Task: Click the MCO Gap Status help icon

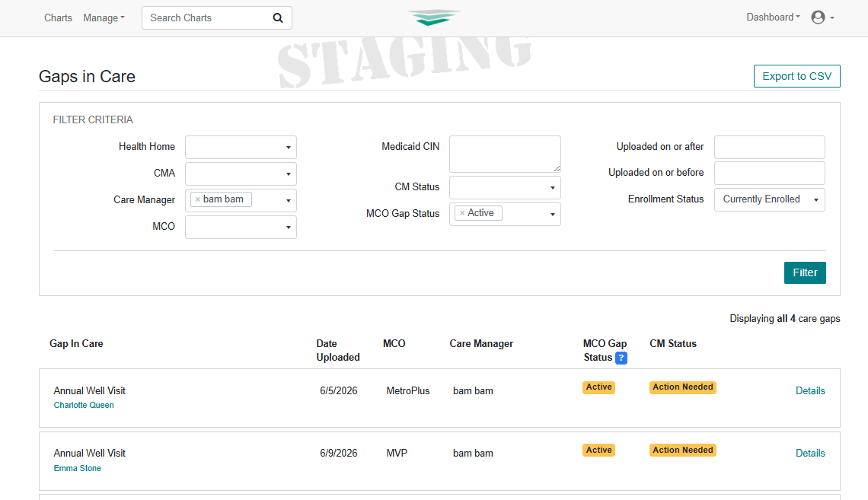Action: 621,358
